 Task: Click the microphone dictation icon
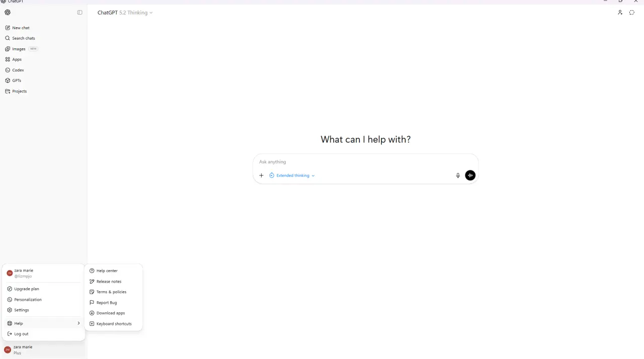pos(458,175)
